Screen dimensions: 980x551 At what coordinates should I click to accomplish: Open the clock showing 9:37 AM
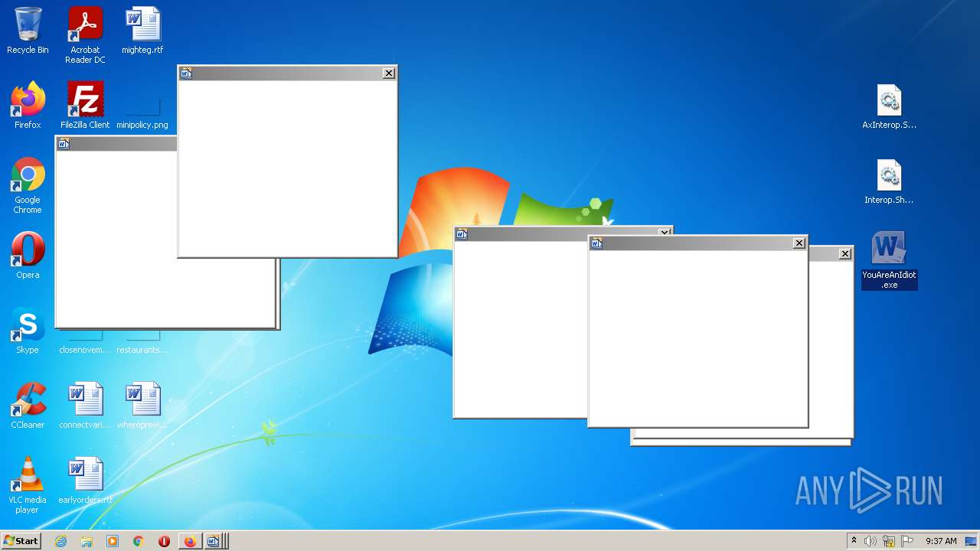pyautogui.click(x=941, y=541)
